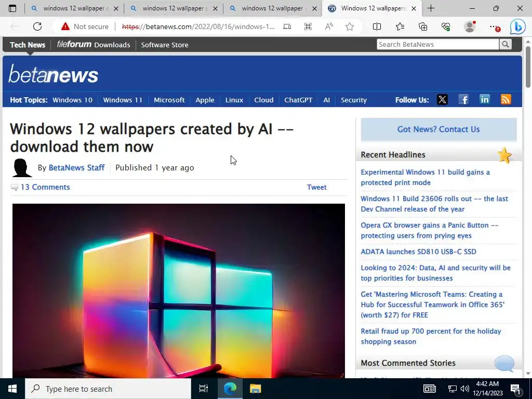
Task: Open fileforum Downloads menu item
Action: point(94,45)
